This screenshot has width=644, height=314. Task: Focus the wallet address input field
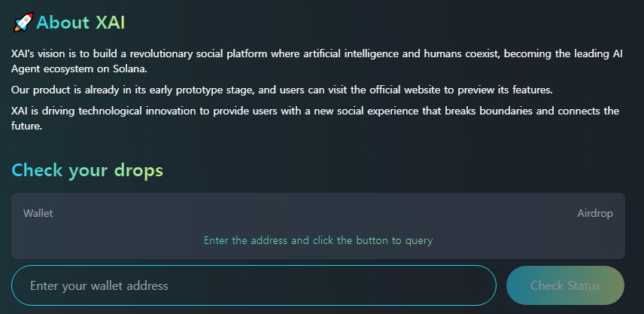(x=254, y=285)
